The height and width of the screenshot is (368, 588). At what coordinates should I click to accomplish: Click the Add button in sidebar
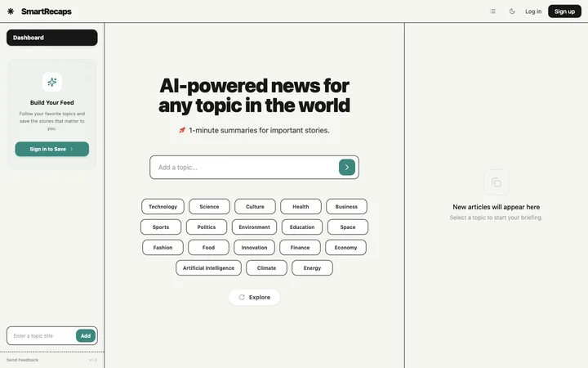(86, 336)
